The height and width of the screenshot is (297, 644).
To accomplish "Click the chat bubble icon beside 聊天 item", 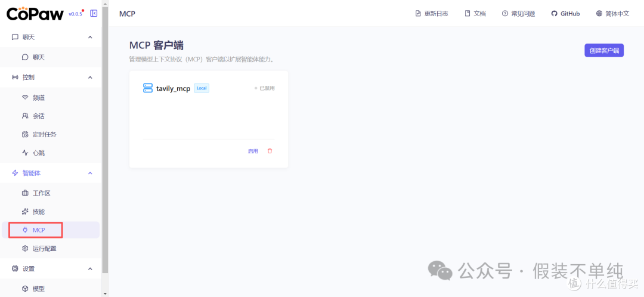I will tap(25, 57).
